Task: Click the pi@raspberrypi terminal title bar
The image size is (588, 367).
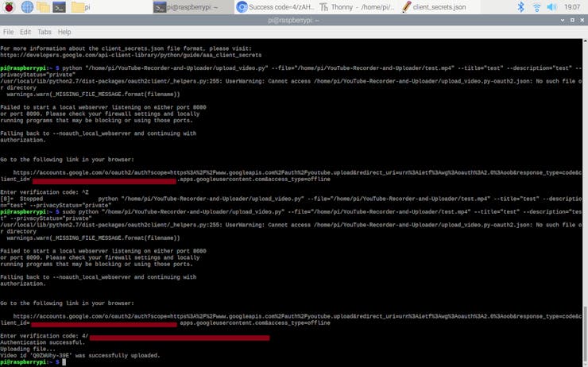Action: (x=294, y=20)
